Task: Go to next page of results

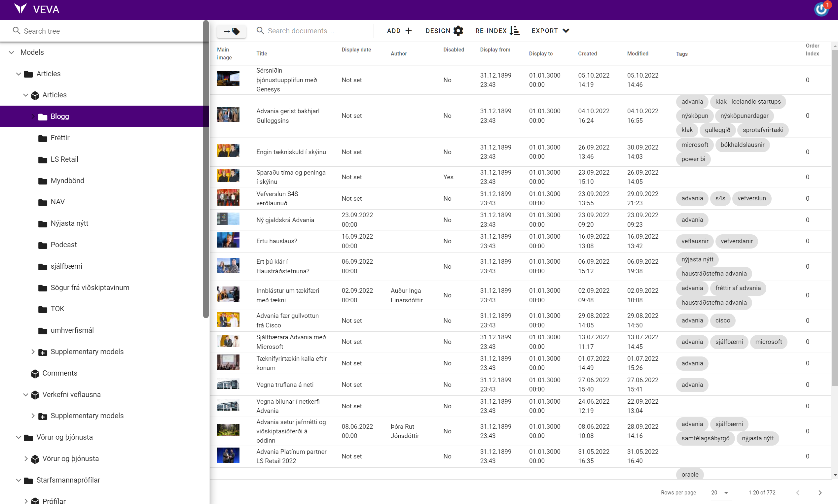Action: click(x=820, y=492)
